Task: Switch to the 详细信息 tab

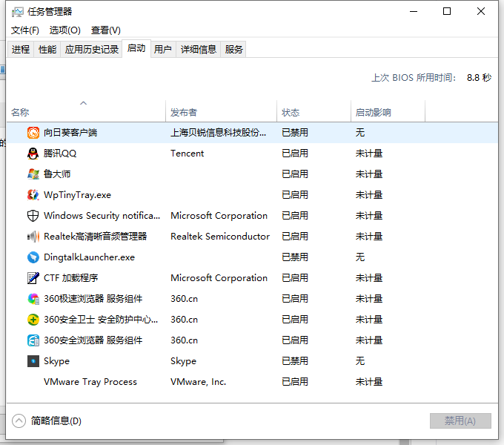Action: coord(199,49)
